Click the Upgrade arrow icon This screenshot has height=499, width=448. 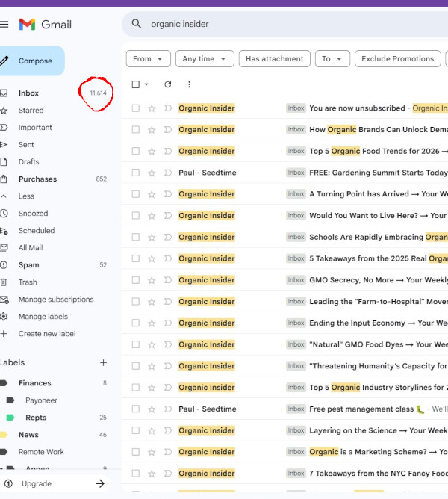click(100, 483)
